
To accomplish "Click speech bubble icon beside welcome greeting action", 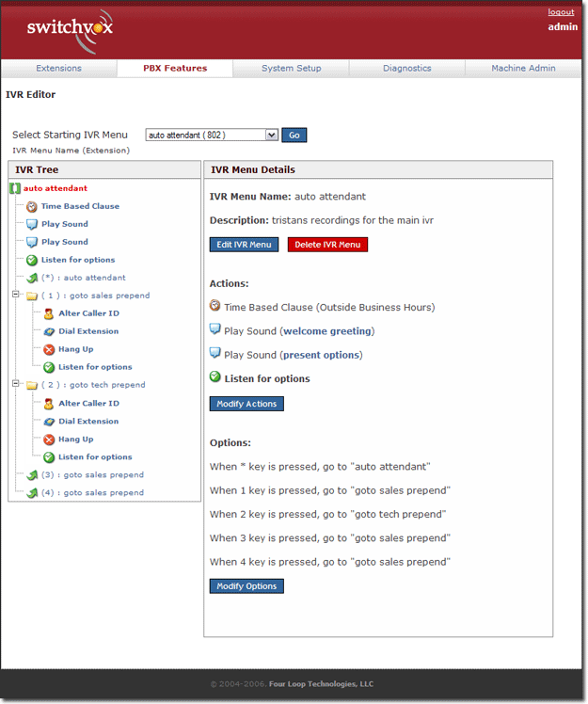I will coord(215,329).
